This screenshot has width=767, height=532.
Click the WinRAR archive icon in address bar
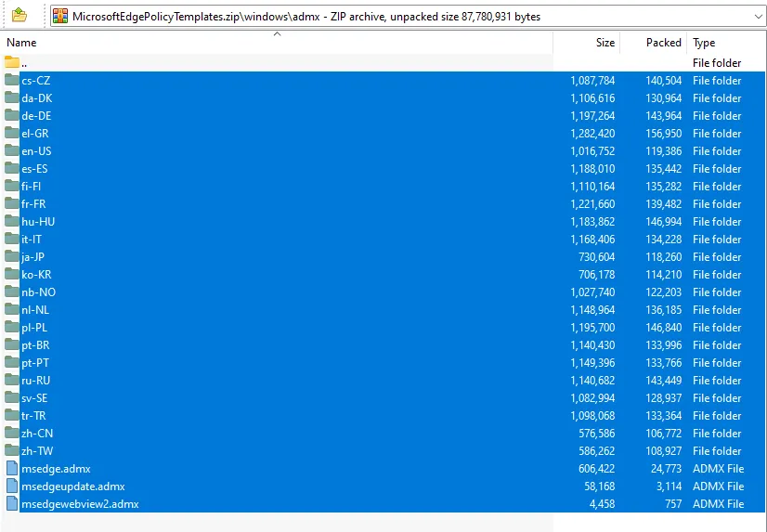[x=60, y=16]
